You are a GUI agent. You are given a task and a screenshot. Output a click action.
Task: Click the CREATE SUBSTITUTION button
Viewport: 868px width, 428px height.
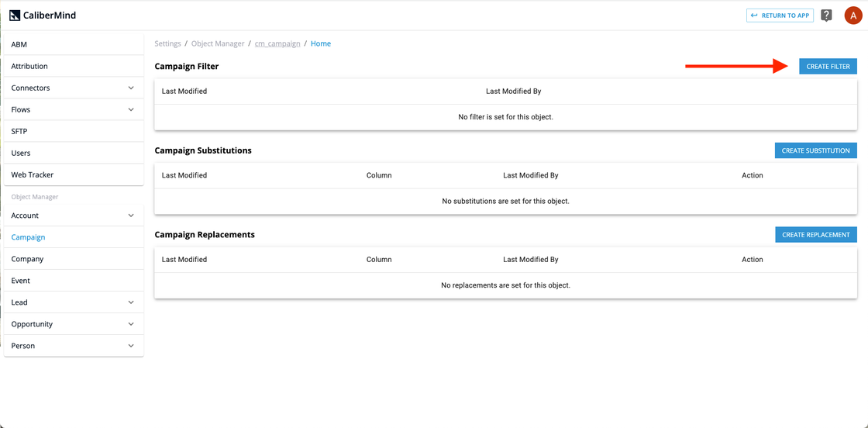point(815,150)
